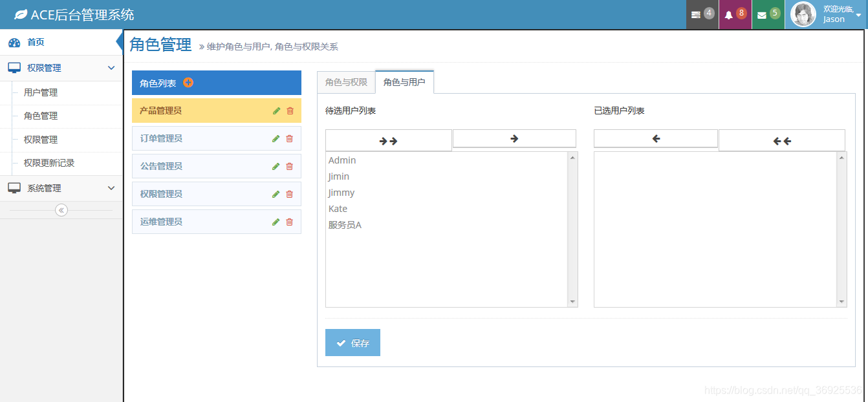The image size is (868, 402).
Task: Add a new role with the orange plus icon
Action: click(x=188, y=83)
